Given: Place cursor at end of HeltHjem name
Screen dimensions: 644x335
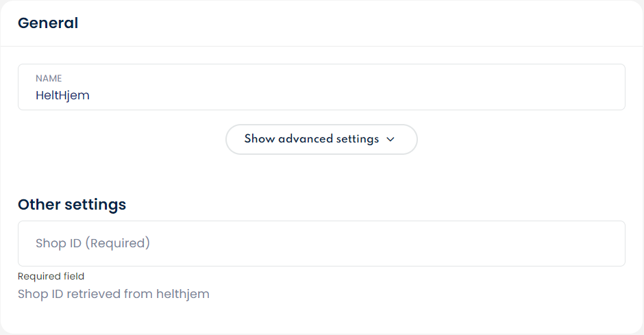Looking at the screenshot, I should (90, 95).
